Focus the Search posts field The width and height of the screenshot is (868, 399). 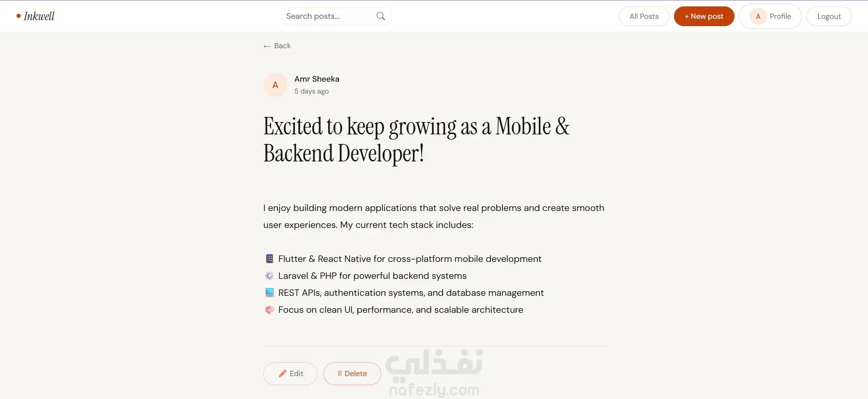click(x=336, y=16)
